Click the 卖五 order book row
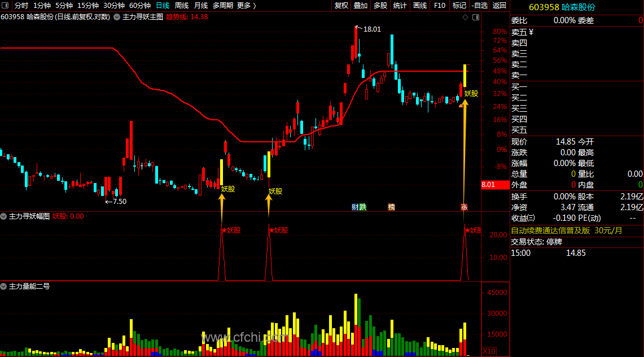Screen dimensions: 644x357 pos(577,32)
